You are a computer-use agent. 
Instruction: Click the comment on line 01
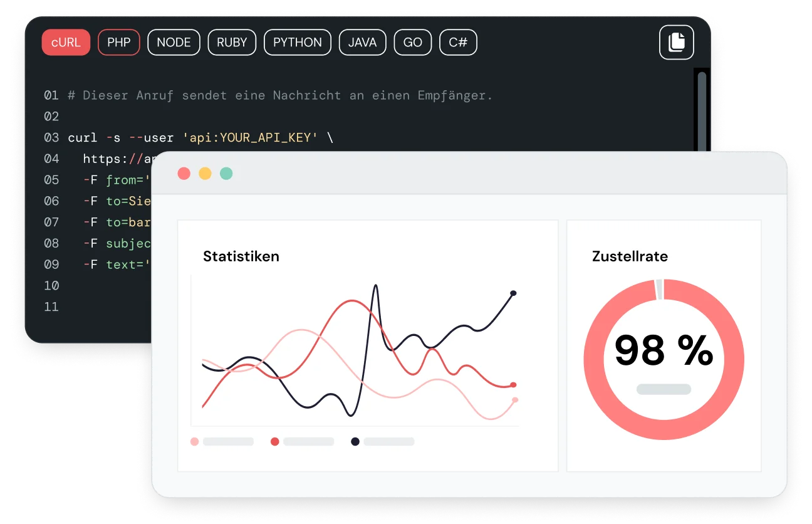[x=280, y=96]
